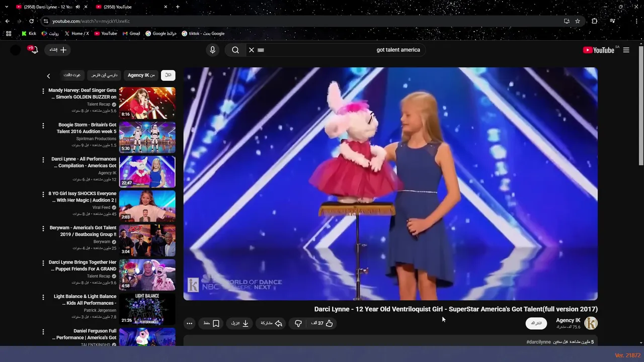Open options menu for Boogie Storm video

[x=43, y=126]
